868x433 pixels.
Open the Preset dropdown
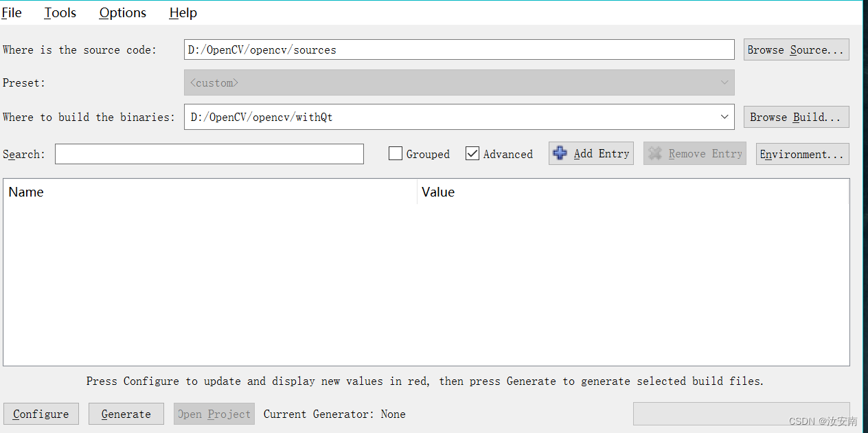[724, 82]
